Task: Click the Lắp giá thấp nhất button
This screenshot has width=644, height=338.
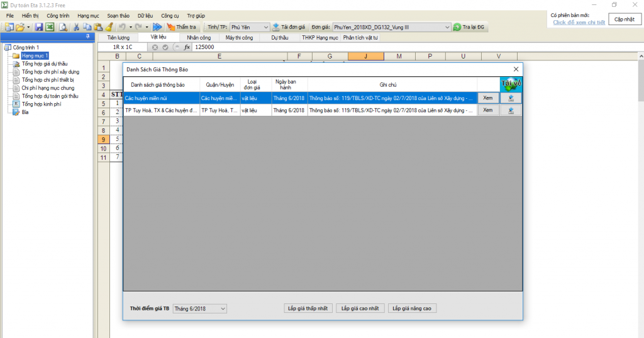Action: 308,308
